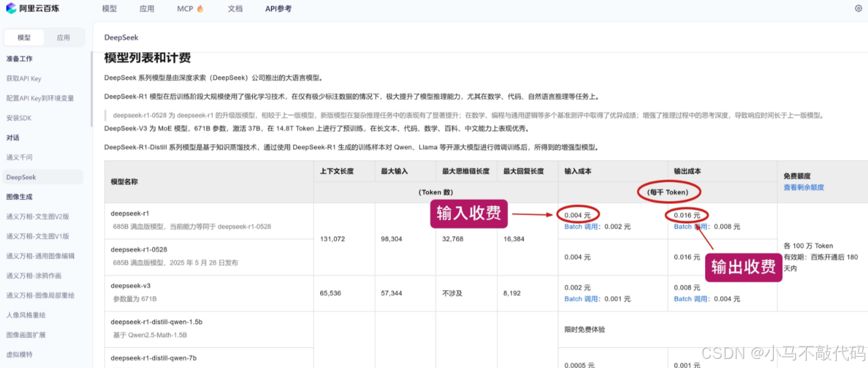Click the 不涉及 cell for deepseek-v3
The image size is (868, 368).
coord(452,293)
